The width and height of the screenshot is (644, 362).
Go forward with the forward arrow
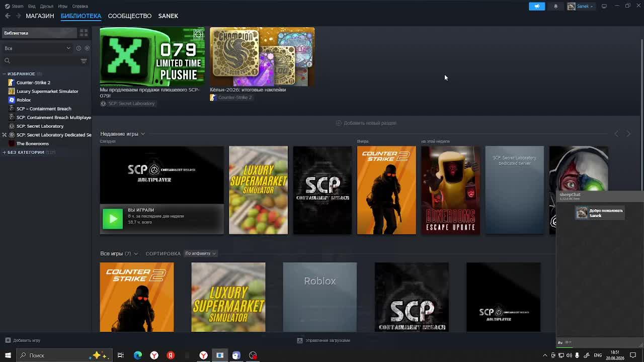19,16
